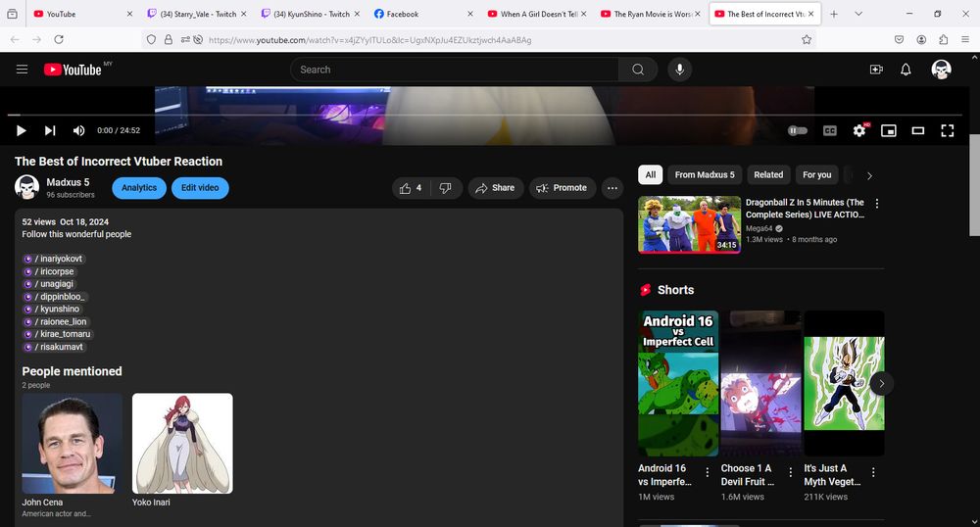Select the All filter chip

coord(650,174)
